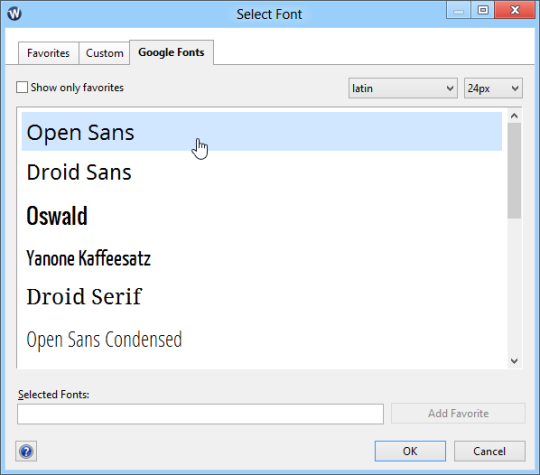Screen dimensions: 540x475
Task: Select the Google Fonts tab
Action: coord(171,52)
